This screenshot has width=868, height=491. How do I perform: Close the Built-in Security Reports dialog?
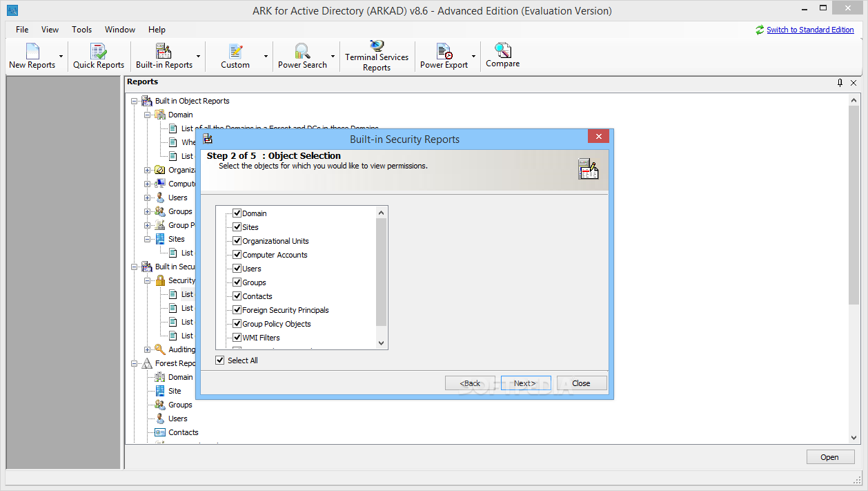coord(598,136)
